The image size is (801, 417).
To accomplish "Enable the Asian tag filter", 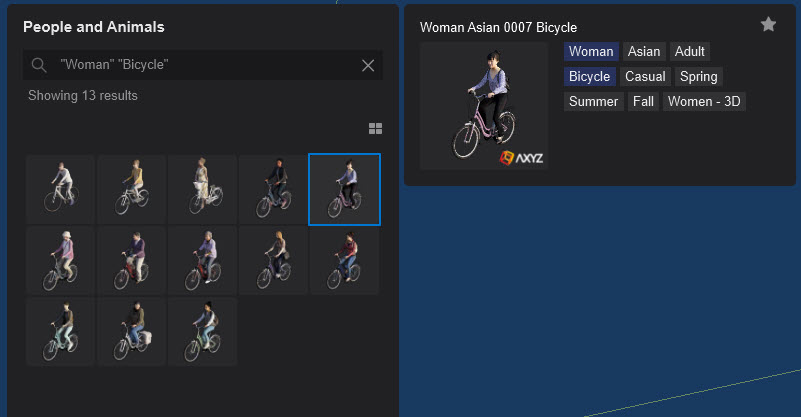I will 644,52.
